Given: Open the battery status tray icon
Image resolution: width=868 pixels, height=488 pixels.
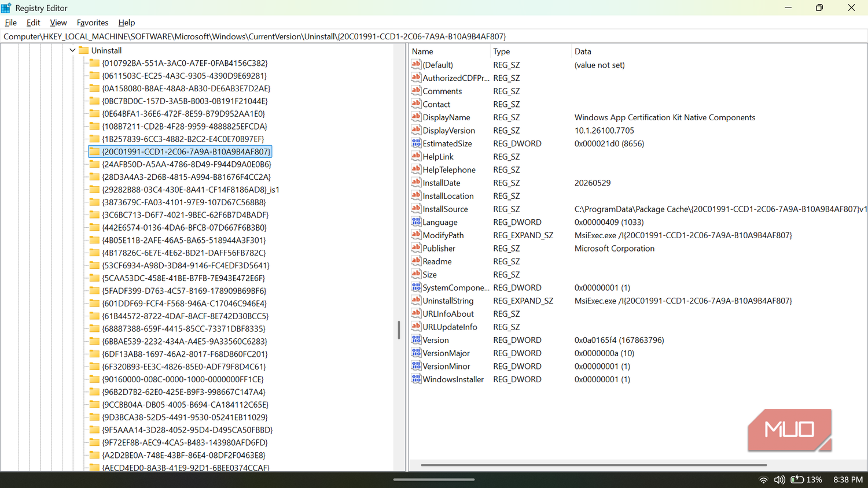Looking at the screenshot, I should tap(797, 479).
